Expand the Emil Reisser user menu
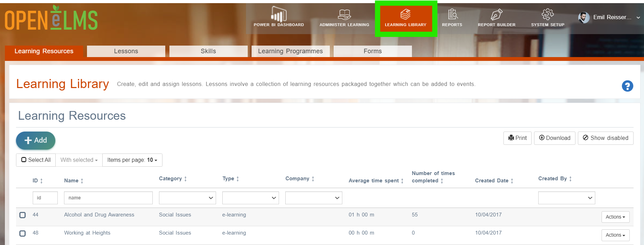This screenshot has height=245, width=644. pyautogui.click(x=638, y=17)
